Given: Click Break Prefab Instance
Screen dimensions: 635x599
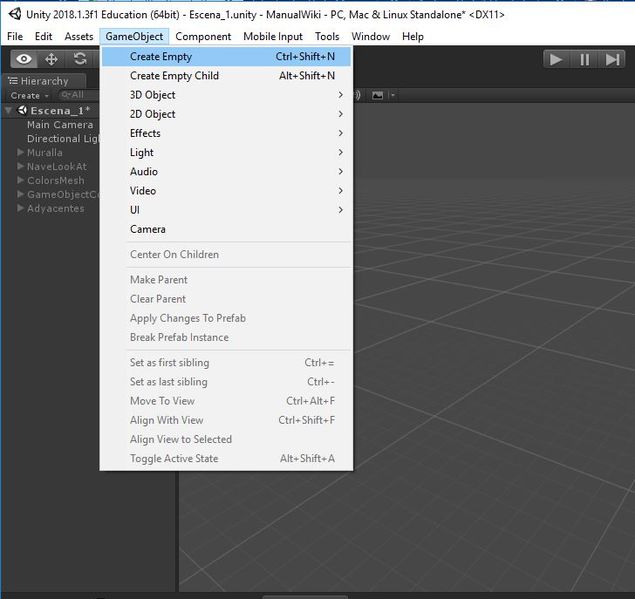Looking at the screenshot, I should pos(226,337).
